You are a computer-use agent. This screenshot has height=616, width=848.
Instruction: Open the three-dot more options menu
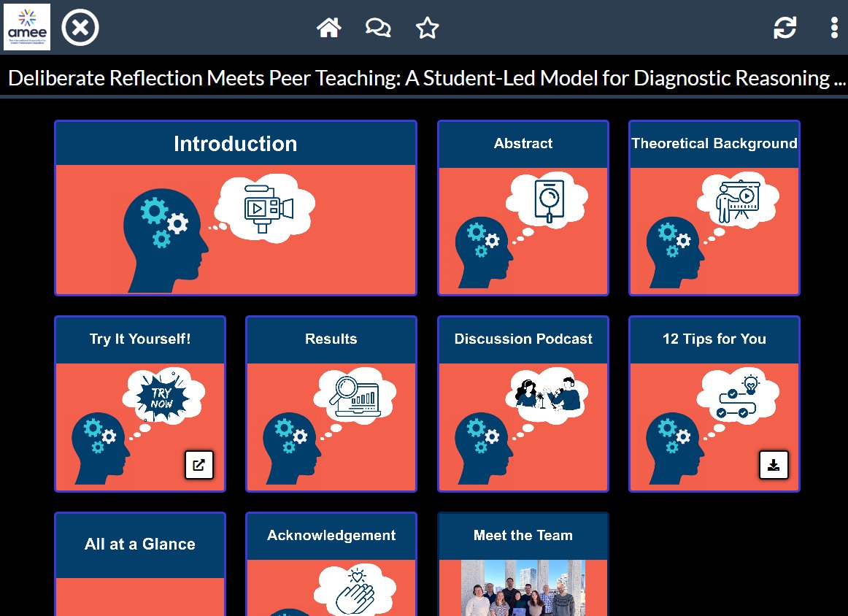[834, 28]
